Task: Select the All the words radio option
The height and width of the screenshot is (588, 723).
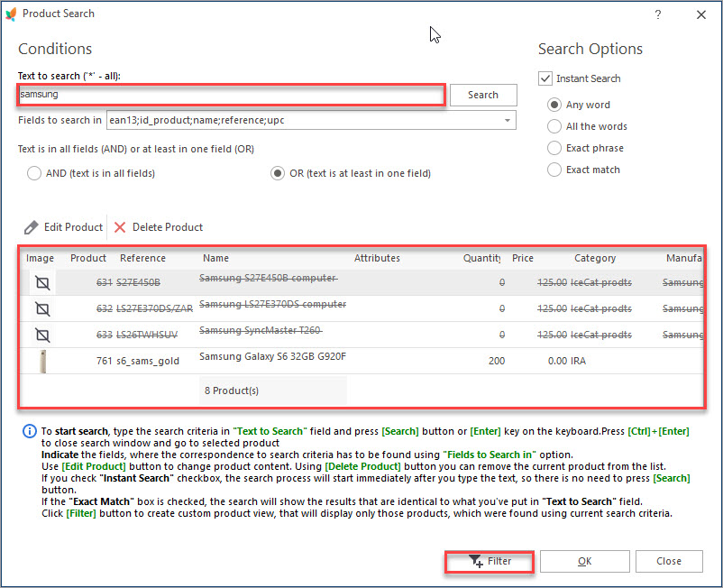Action: pyautogui.click(x=554, y=126)
